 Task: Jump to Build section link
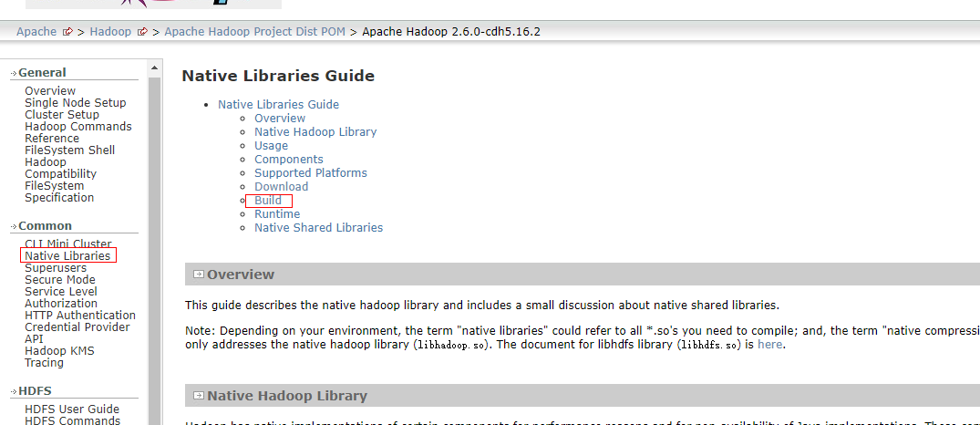[x=267, y=200]
